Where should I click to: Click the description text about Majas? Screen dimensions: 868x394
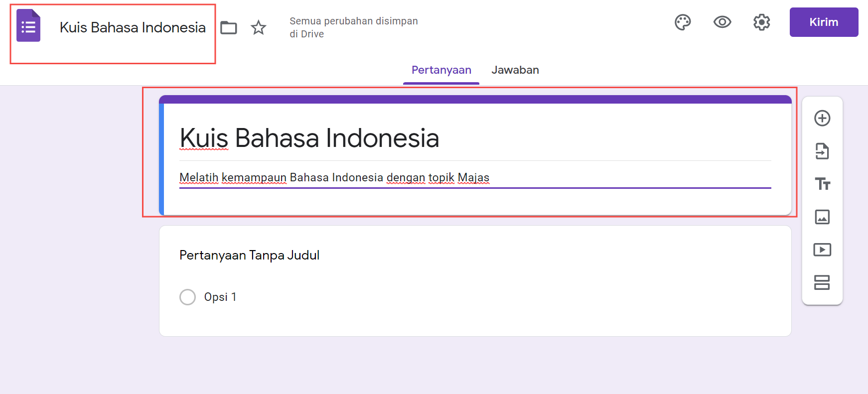pos(334,178)
